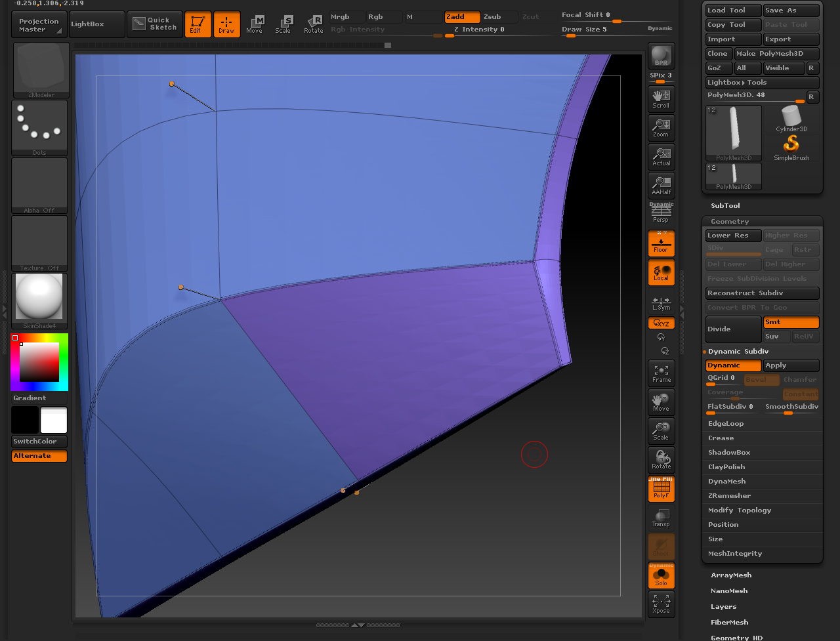Expand the SubTool palette section
The width and height of the screenshot is (840, 641).
tap(725, 205)
